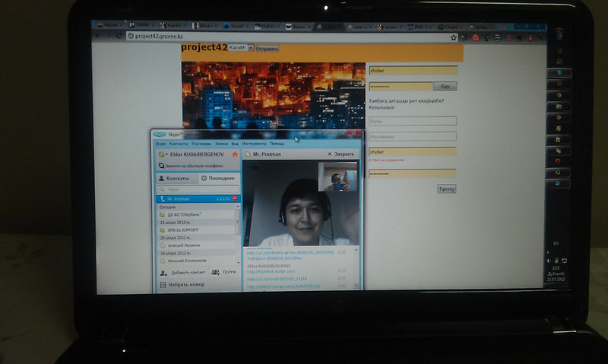Click the Тіркелу register button

click(x=446, y=188)
